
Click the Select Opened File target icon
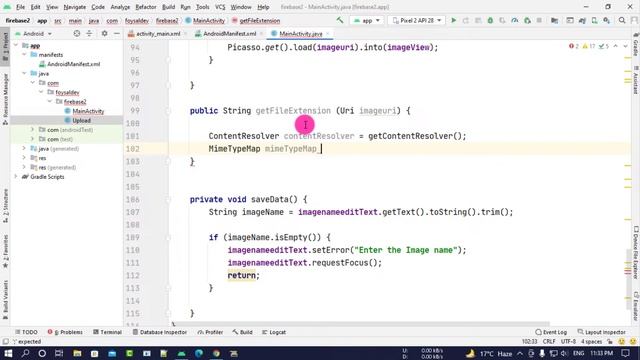point(76,33)
